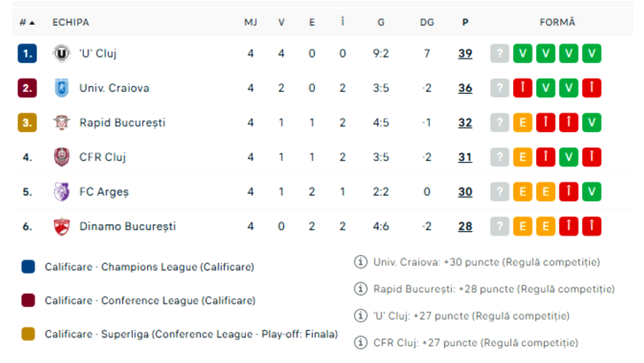Click Univ. Craiova's first red Î form result
The image size is (644, 363).
click(523, 89)
